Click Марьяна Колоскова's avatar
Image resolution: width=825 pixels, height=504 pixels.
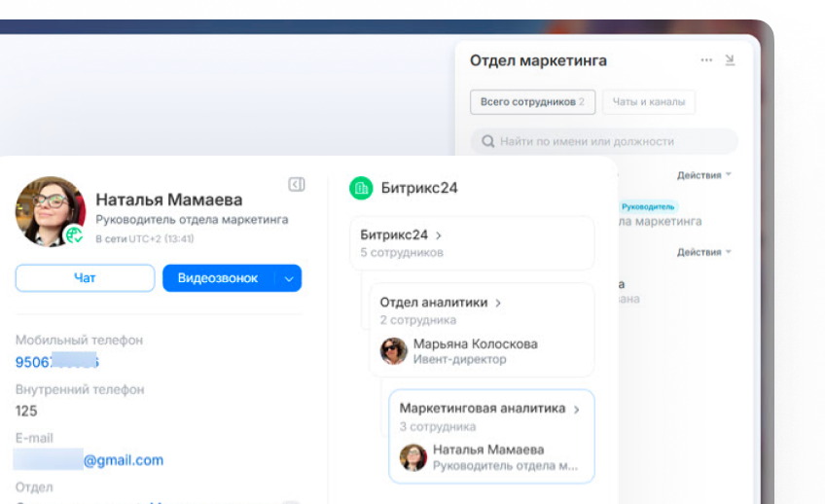point(393,351)
